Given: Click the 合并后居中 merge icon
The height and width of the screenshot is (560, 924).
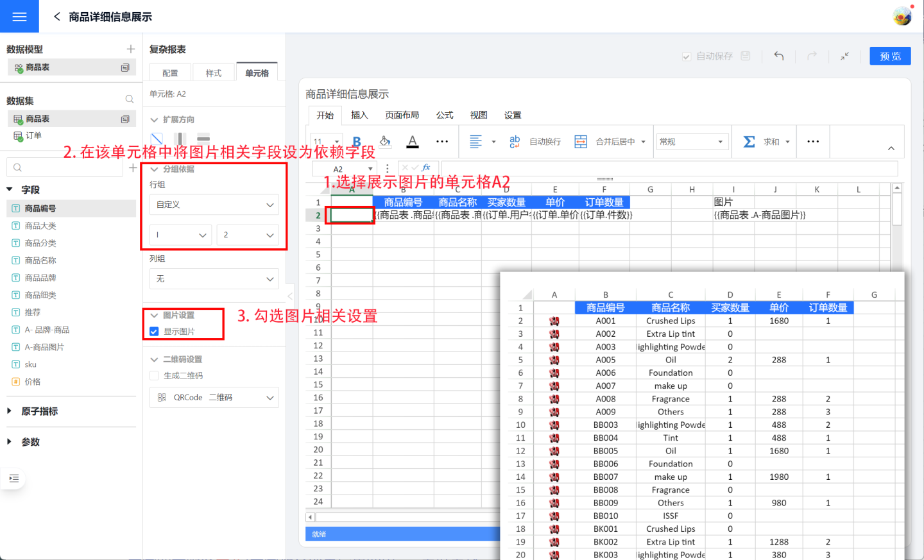Looking at the screenshot, I should (x=581, y=142).
